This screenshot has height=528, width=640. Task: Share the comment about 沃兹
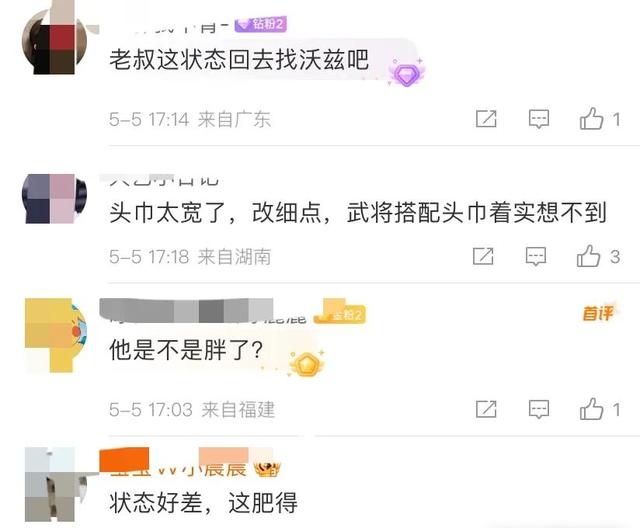pyautogui.click(x=486, y=119)
